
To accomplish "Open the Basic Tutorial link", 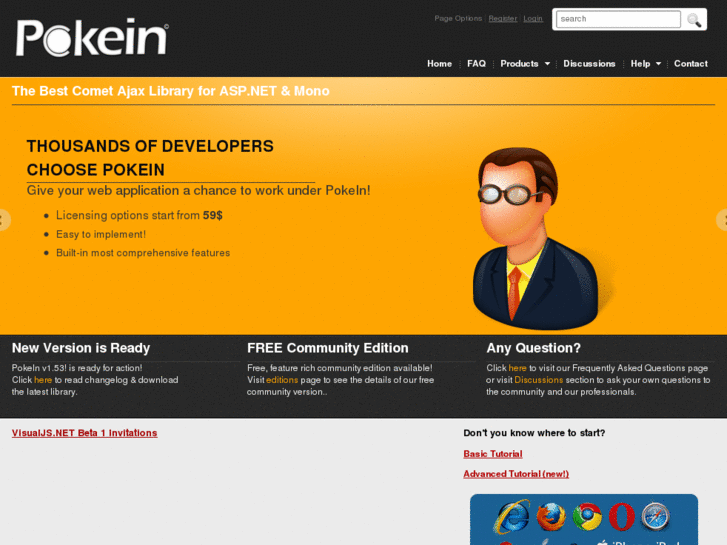I will [x=493, y=454].
